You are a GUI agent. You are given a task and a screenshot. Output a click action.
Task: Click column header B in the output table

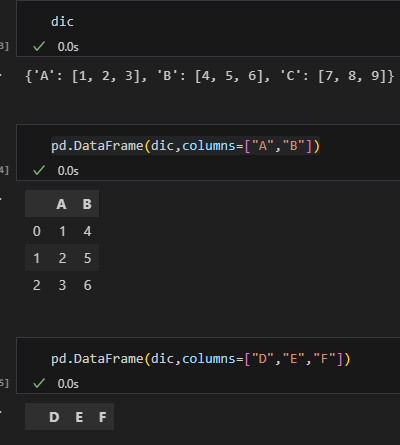click(x=87, y=204)
